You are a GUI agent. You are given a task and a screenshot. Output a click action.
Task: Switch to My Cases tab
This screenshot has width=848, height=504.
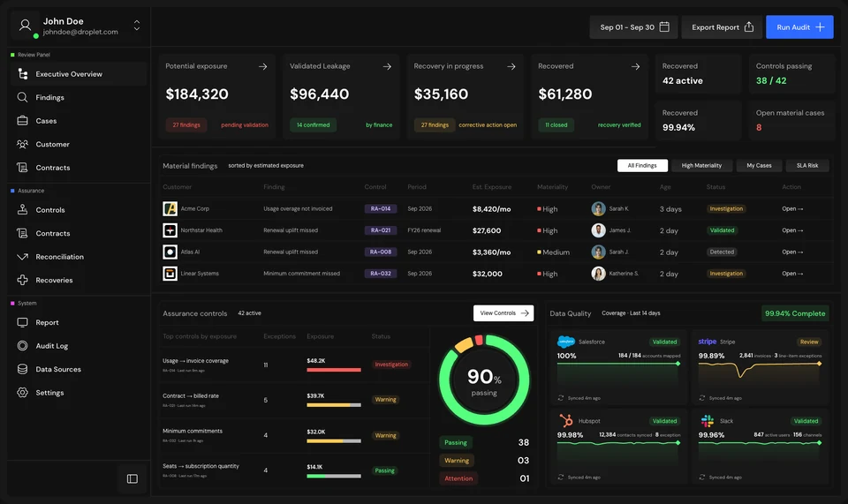759,165
